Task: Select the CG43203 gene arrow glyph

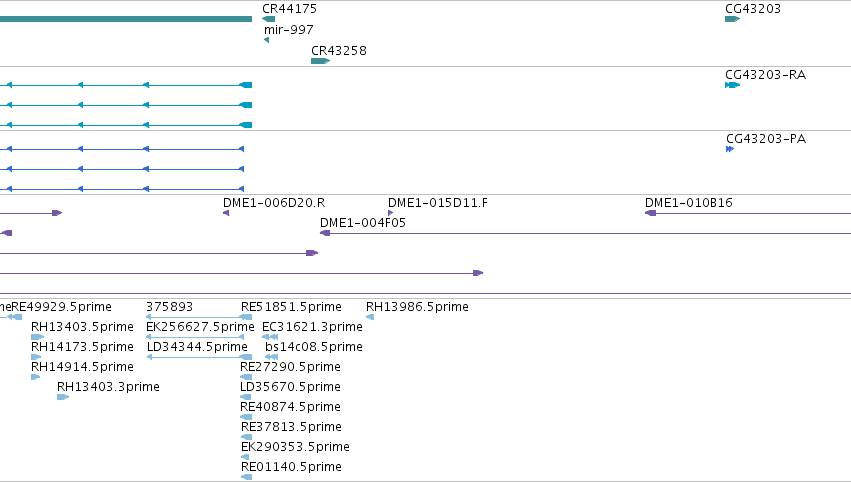Action: (733, 19)
